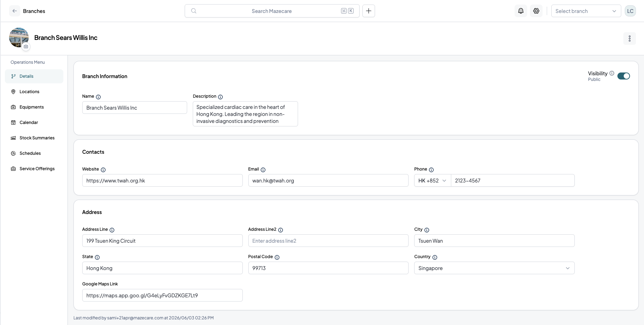The width and height of the screenshot is (644, 325).
Task: Click the plus icon next to search
Action: [x=369, y=11]
